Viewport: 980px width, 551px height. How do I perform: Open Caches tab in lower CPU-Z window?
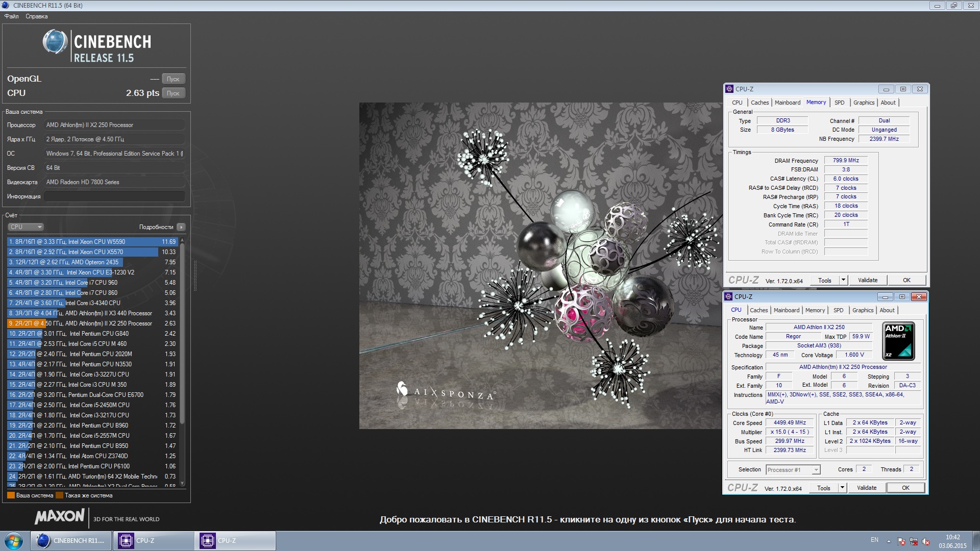(x=758, y=310)
